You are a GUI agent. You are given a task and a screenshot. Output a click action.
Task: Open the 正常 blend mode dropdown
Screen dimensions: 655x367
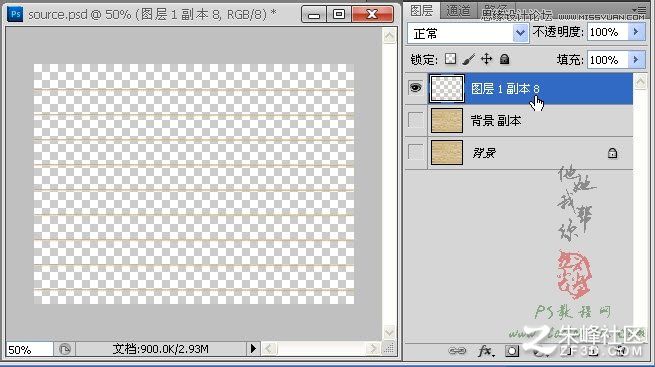tap(468, 33)
